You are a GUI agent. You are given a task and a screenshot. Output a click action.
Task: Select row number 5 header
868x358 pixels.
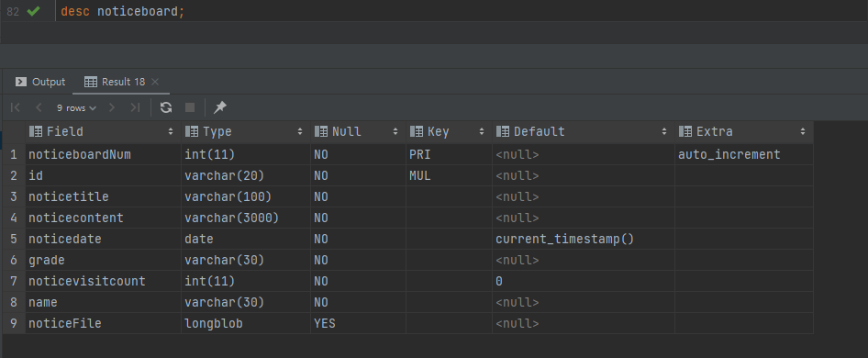click(x=14, y=240)
